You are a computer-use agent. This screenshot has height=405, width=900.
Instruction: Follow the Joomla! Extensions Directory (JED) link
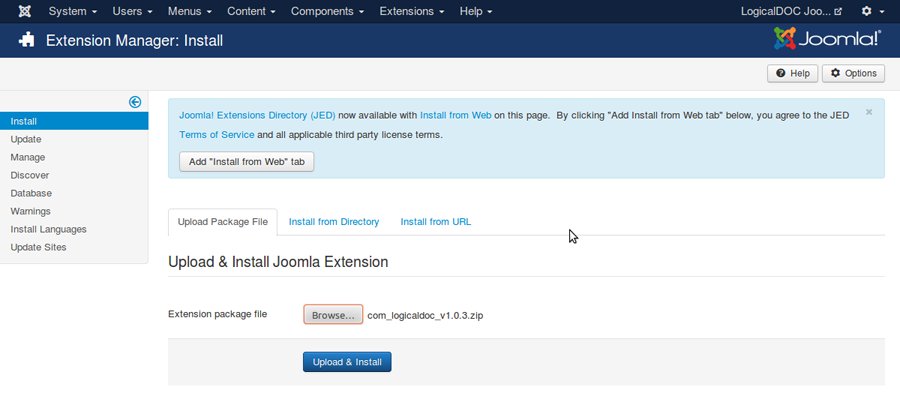point(257,115)
